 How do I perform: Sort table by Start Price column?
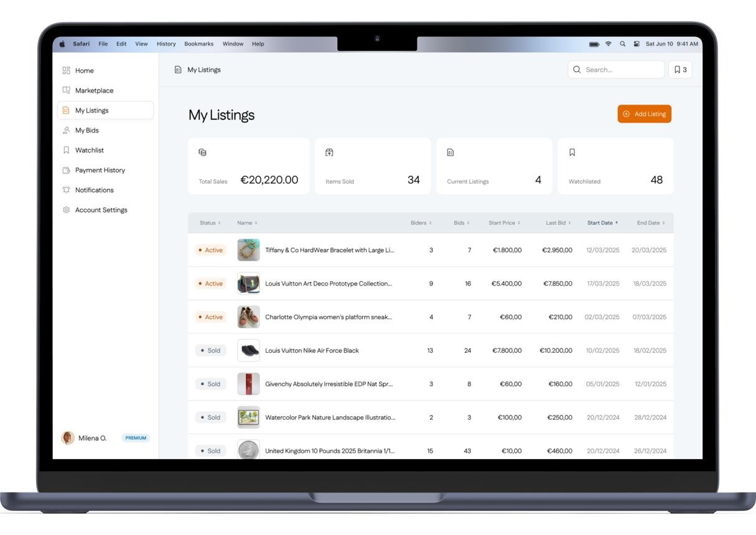click(505, 223)
